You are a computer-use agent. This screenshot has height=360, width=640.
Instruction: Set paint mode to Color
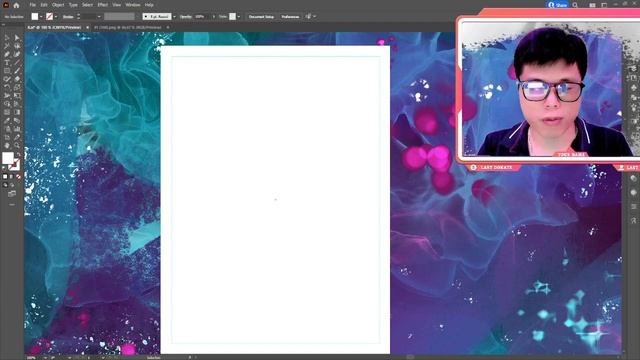point(5,176)
